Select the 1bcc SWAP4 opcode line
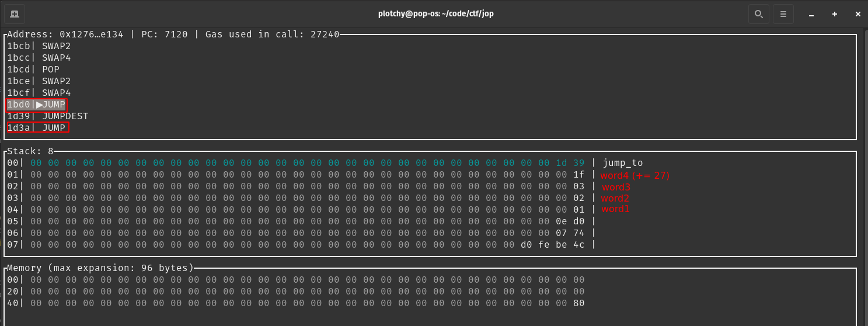The width and height of the screenshot is (868, 326). pos(39,58)
